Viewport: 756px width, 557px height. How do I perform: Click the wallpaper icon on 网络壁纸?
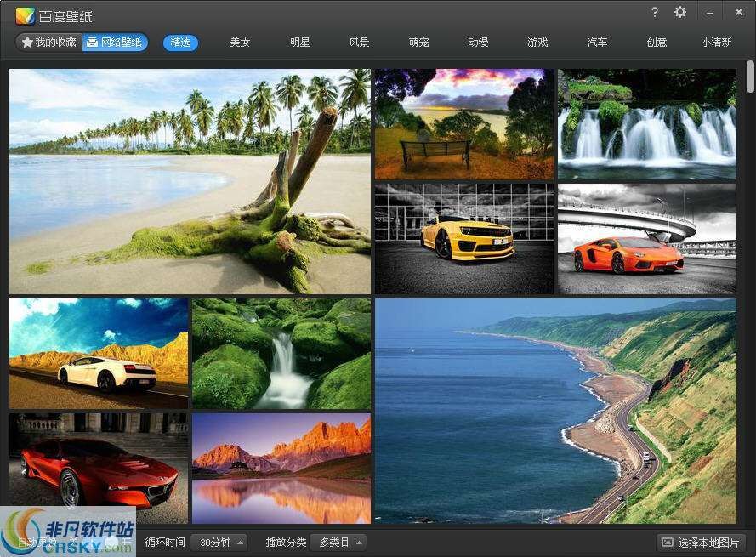(x=90, y=40)
